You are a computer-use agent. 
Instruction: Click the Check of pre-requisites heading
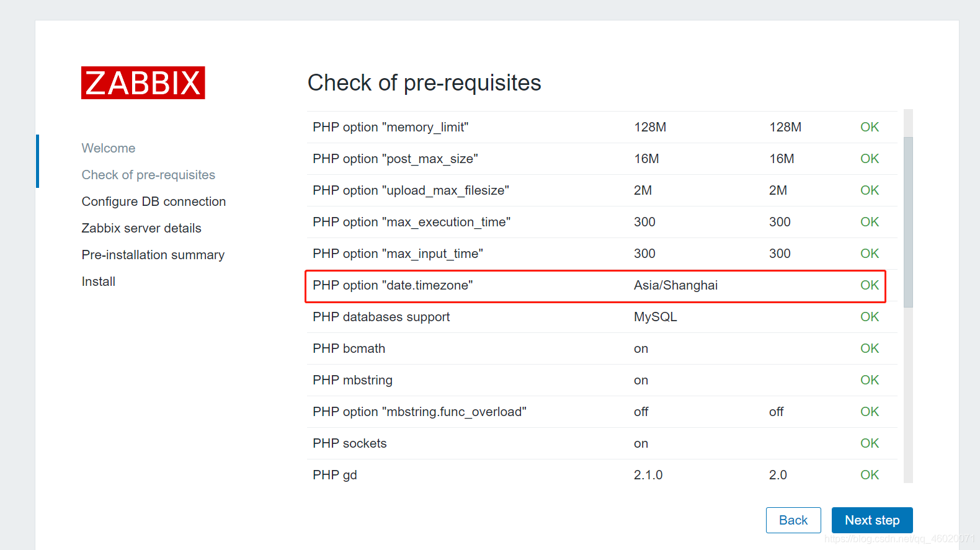coord(424,83)
